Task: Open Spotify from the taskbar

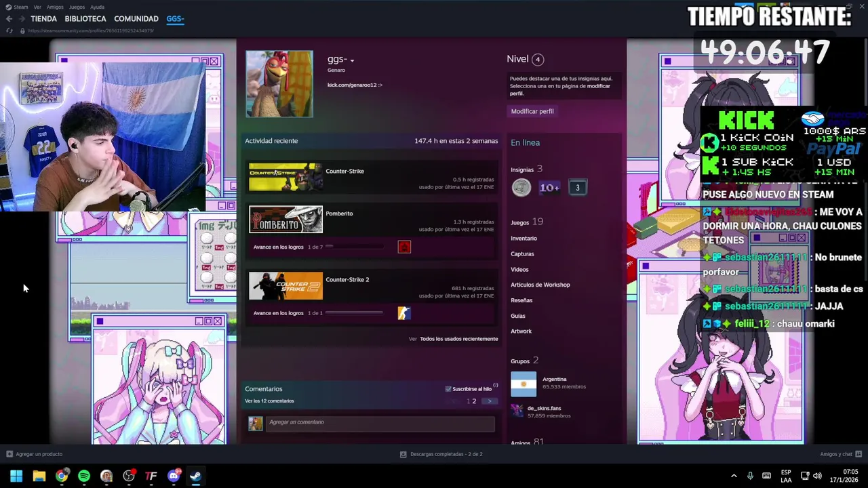Action: [x=84, y=476]
